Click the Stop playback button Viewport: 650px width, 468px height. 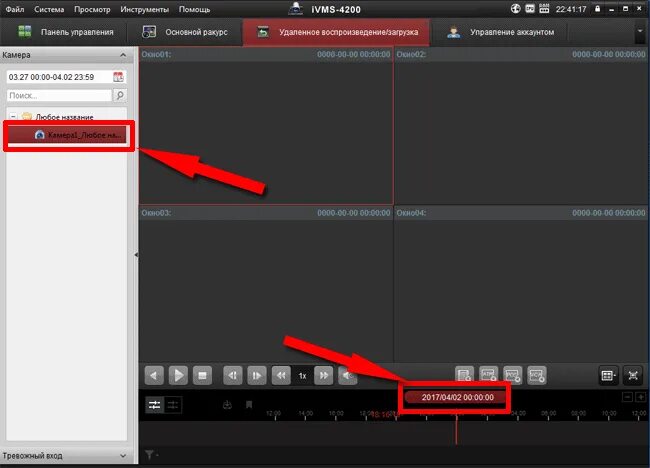[x=202, y=376]
